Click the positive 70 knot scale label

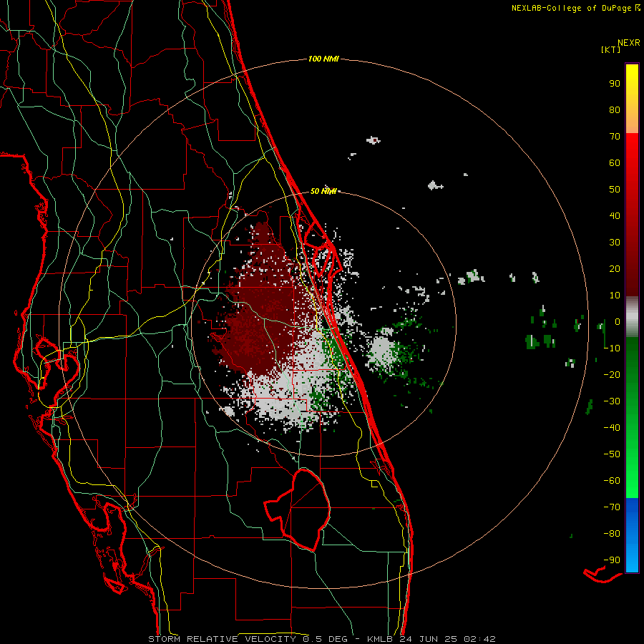pos(615,137)
